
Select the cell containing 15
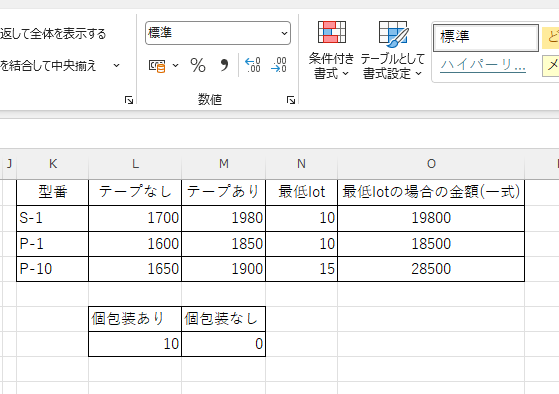(x=302, y=269)
